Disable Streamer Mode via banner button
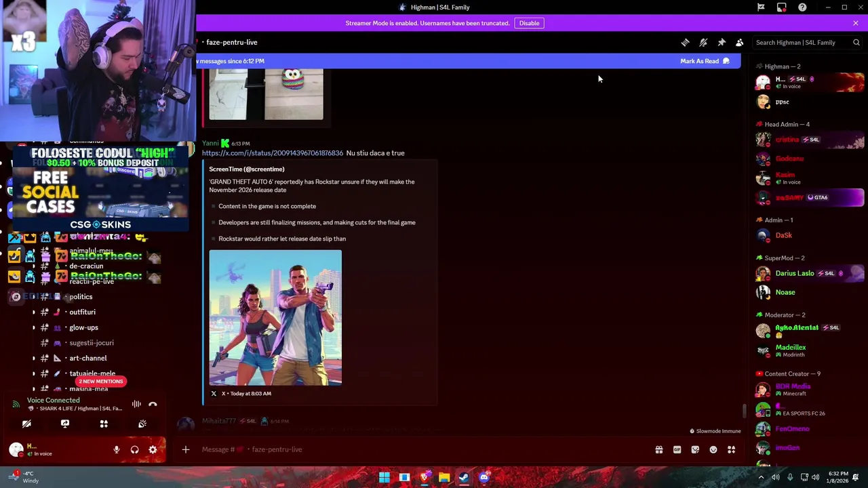 tap(529, 23)
